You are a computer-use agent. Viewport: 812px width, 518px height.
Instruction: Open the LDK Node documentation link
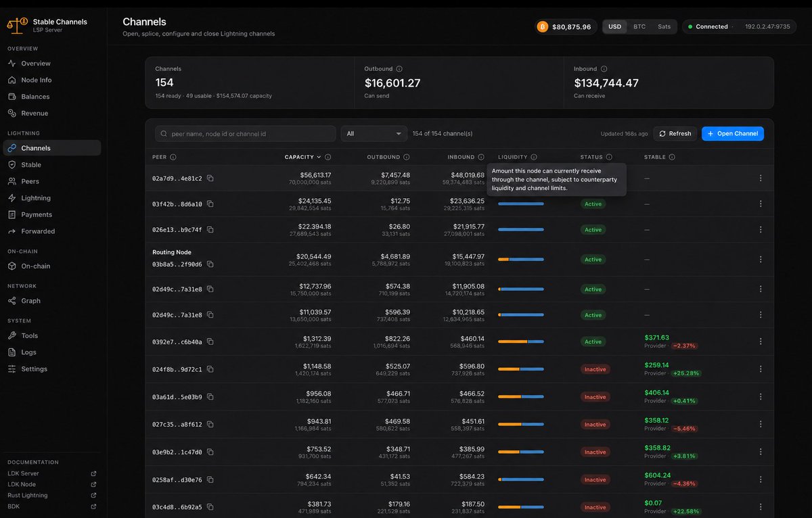(52, 485)
